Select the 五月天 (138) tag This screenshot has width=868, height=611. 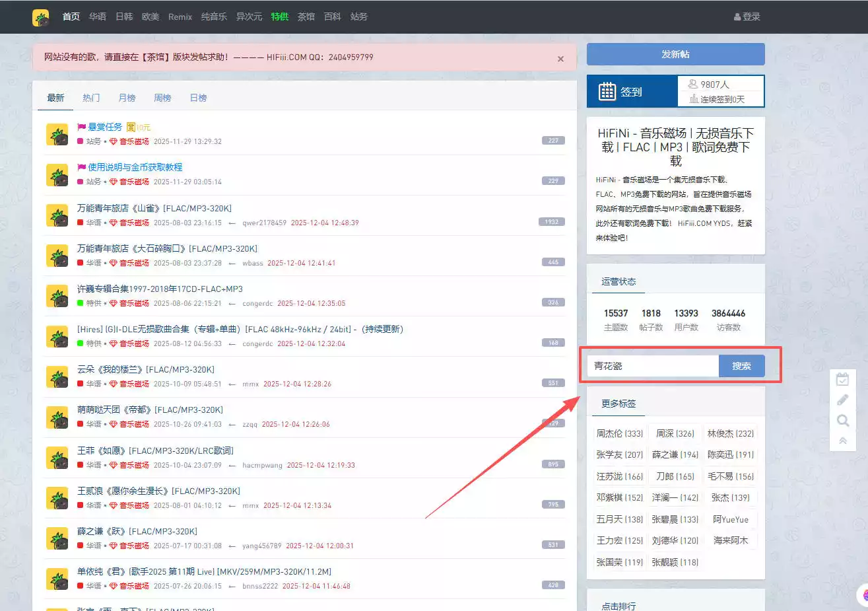click(x=619, y=519)
